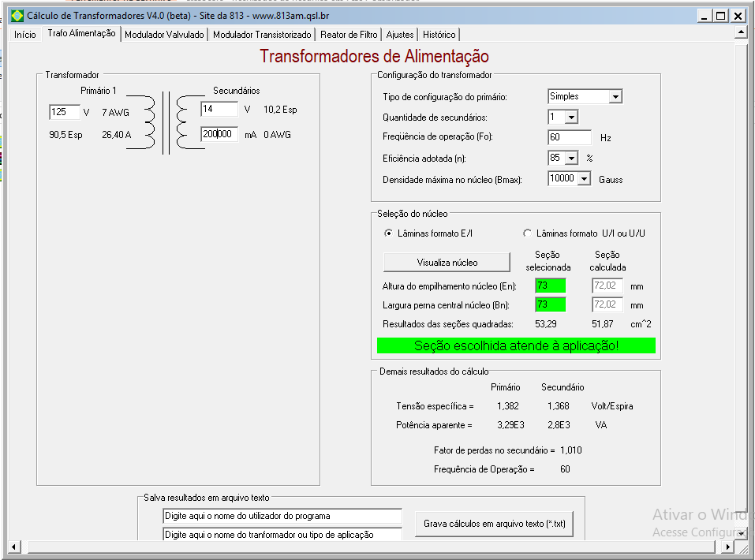Click vertical scrollbar down arrow
The image size is (755, 560).
(x=741, y=534)
